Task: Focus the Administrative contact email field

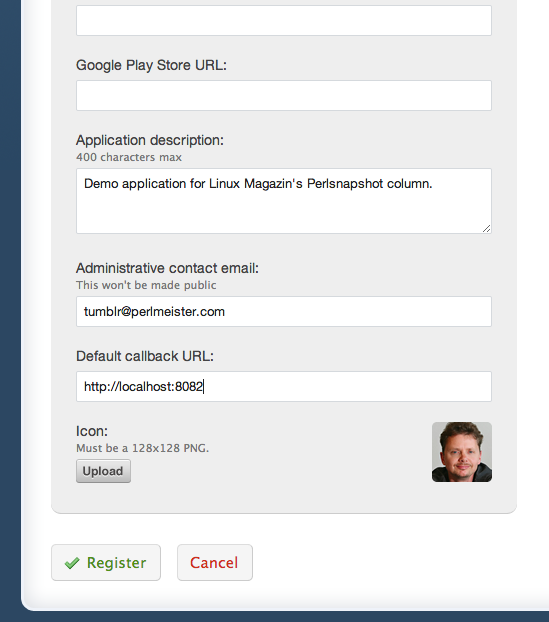Action: pyautogui.click(x=284, y=311)
